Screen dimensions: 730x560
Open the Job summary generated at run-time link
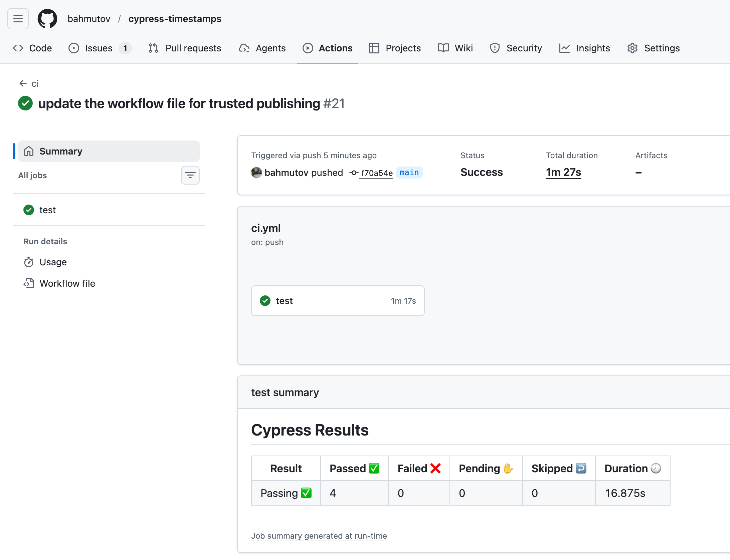click(319, 536)
